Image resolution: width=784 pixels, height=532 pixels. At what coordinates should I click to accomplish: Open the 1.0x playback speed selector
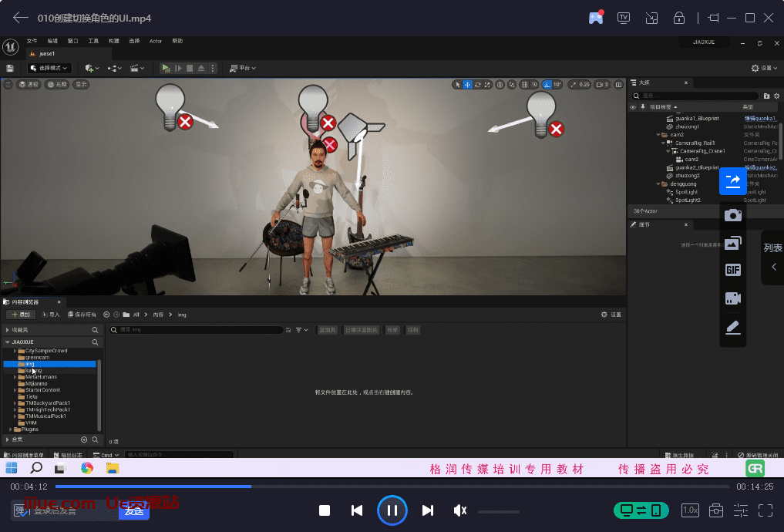[690, 510]
